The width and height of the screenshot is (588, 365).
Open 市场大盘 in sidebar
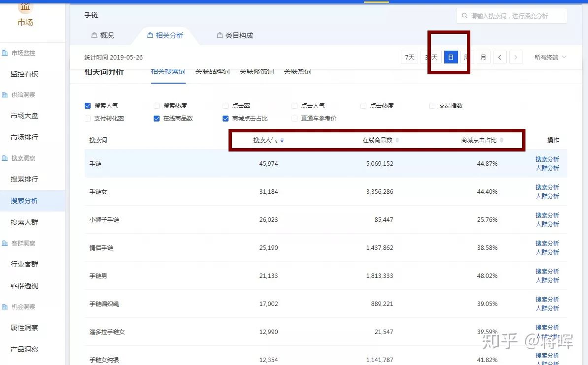coord(24,116)
